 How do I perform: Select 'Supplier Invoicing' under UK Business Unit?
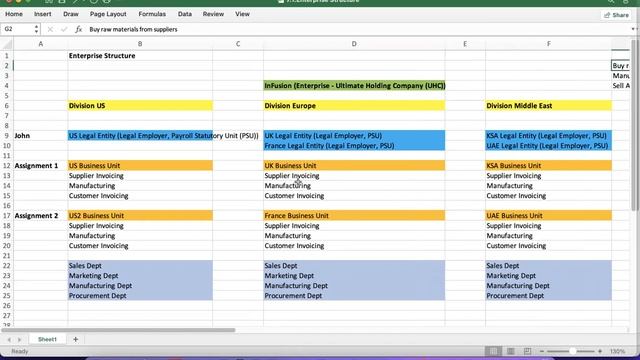354,176
